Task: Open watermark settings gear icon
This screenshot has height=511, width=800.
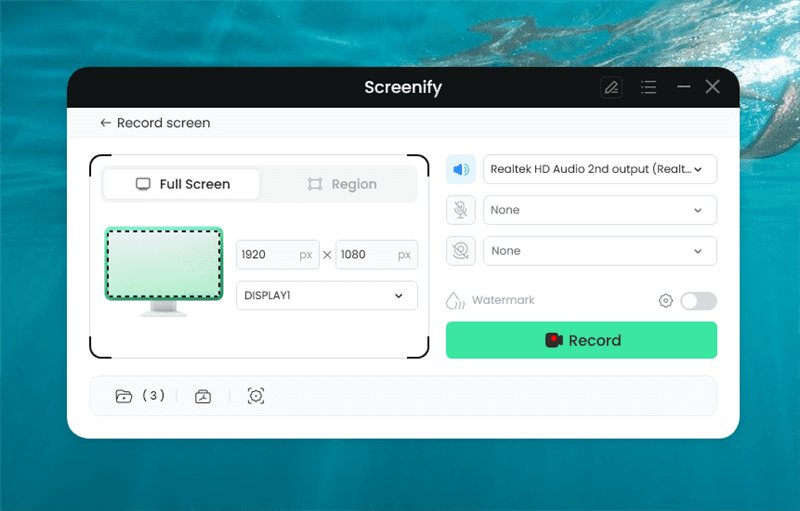Action: click(x=665, y=301)
